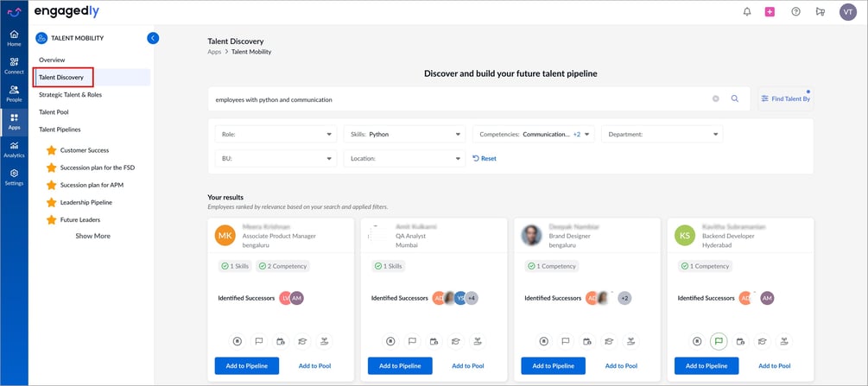Click flag icon on Associate Product Manager card
The image size is (868, 386).
258,341
